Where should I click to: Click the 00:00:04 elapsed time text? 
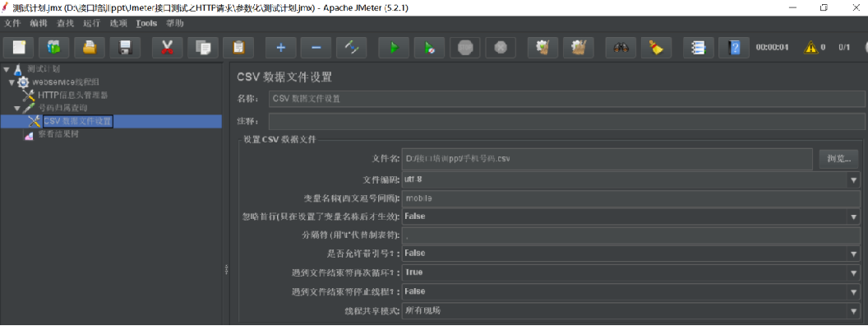[x=772, y=48]
